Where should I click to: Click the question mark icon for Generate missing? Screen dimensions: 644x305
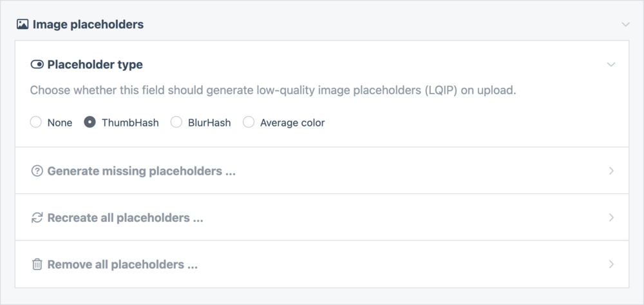(37, 171)
